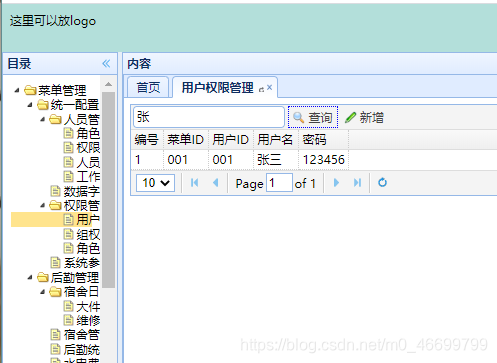
Task: Go to last page in pager
Action: click(x=357, y=183)
